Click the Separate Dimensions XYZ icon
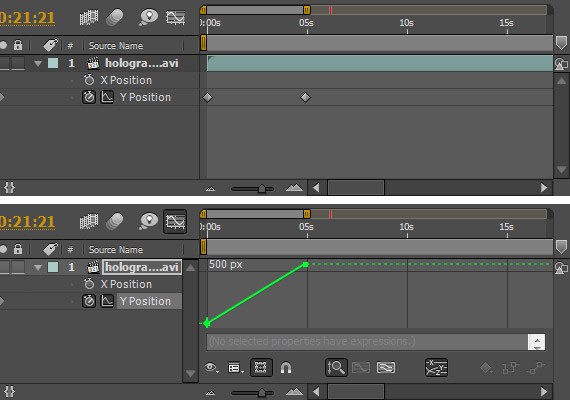Viewport: 570px width, 400px height. pyautogui.click(x=436, y=368)
